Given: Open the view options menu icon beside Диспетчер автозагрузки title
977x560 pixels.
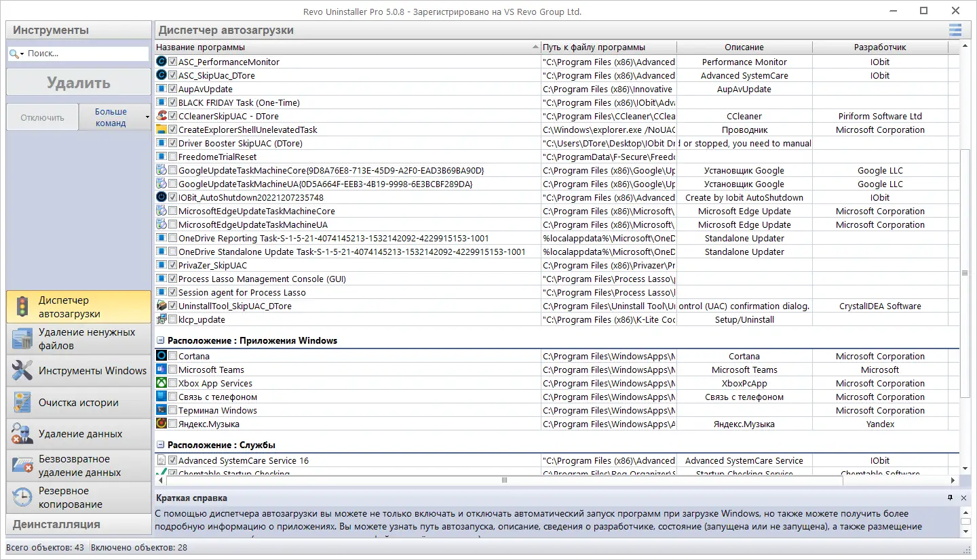Looking at the screenshot, I should 955,30.
